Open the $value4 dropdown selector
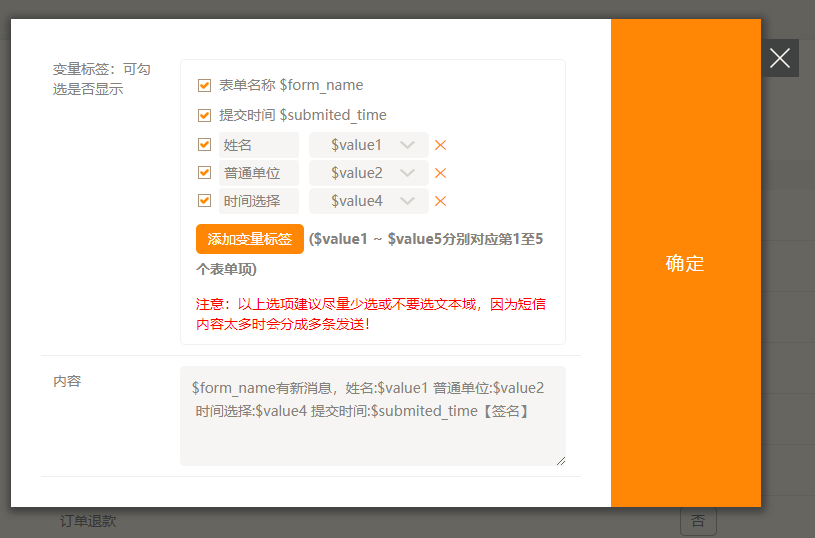This screenshot has width=815, height=538. click(368, 201)
